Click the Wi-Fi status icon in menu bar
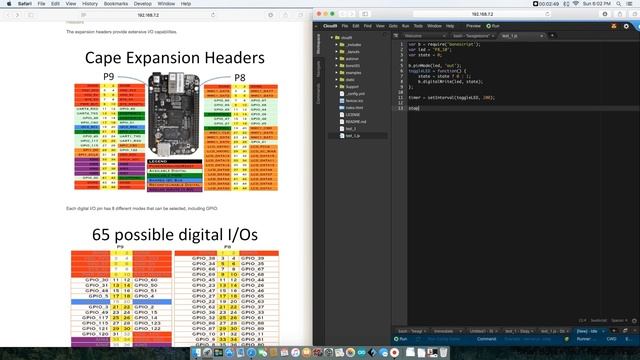This screenshot has height=360, width=640. click(x=576, y=4)
